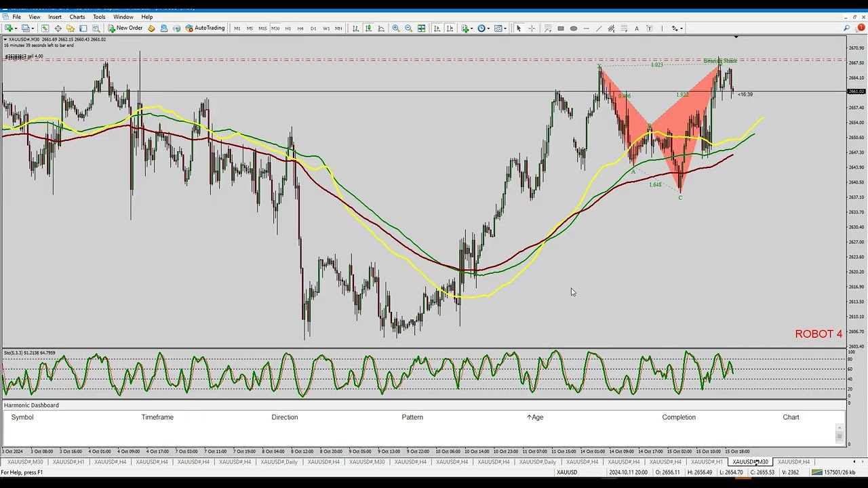
Task: Select the text tool (A)
Action: click(x=637, y=28)
